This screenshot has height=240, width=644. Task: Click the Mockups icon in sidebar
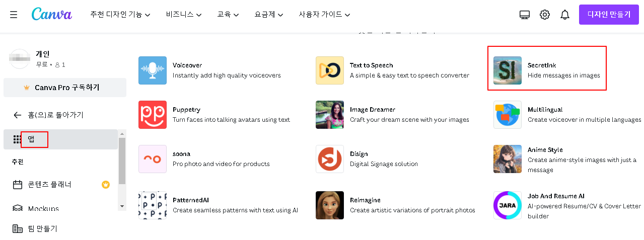[18, 208]
